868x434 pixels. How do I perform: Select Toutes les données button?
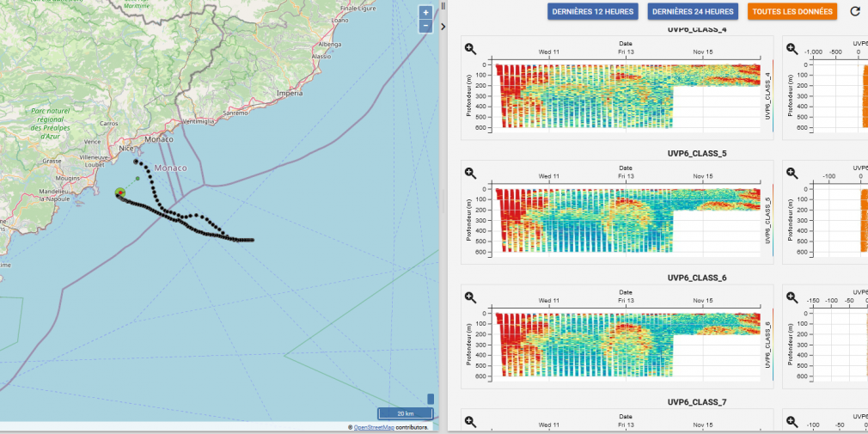[x=792, y=11]
